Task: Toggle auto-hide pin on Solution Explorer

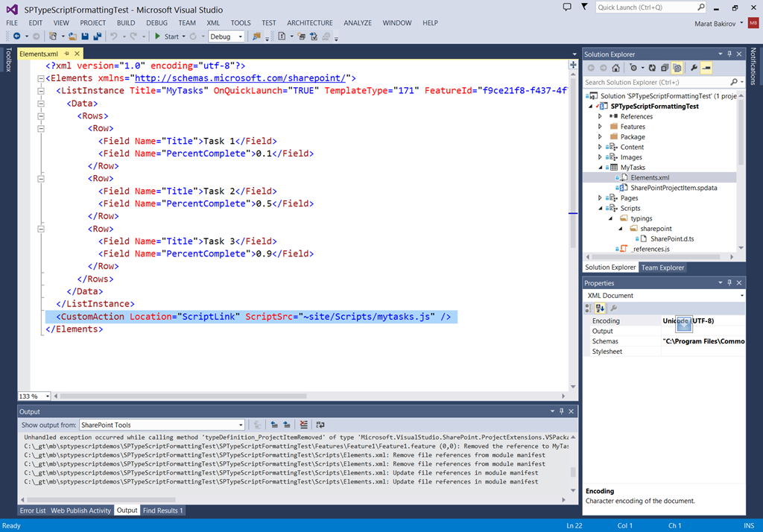Action: coord(729,54)
